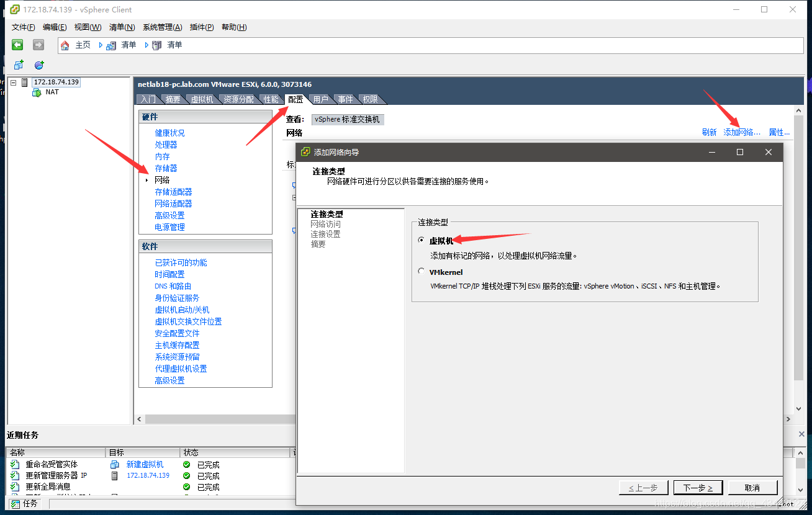Viewport: 812px width, 515px height.
Task: Switch to the 入门 tab
Action: (x=148, y=99)
